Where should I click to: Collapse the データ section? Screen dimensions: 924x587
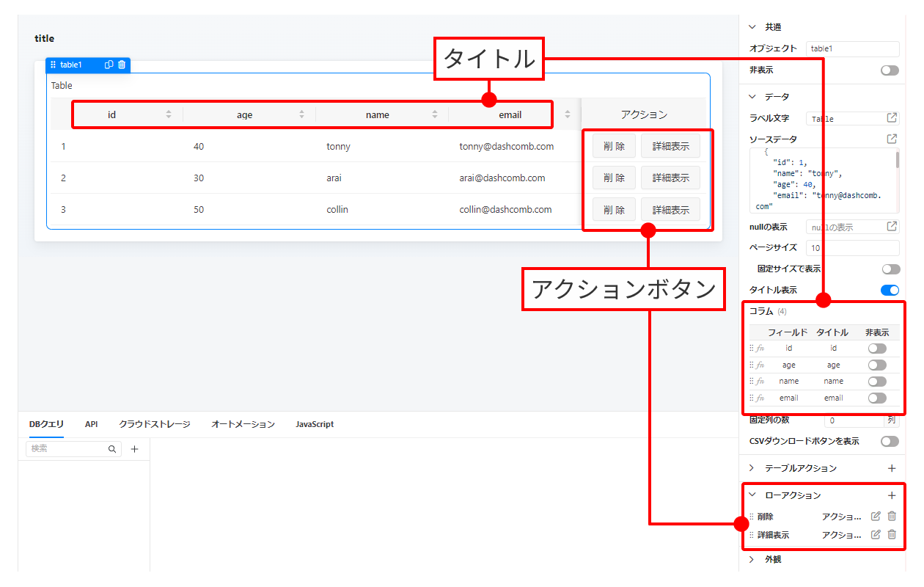click(x=752, y=97)
